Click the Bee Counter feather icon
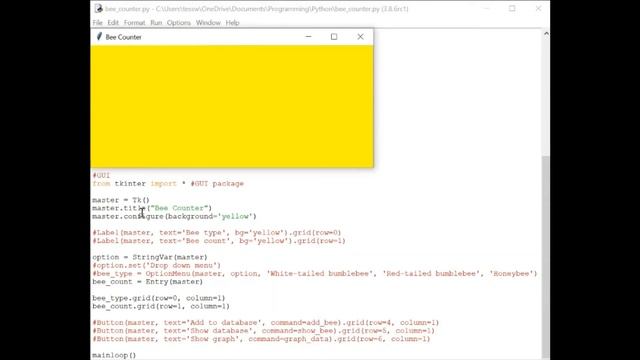This screenshot has height=360, width=640. [99, 37]
